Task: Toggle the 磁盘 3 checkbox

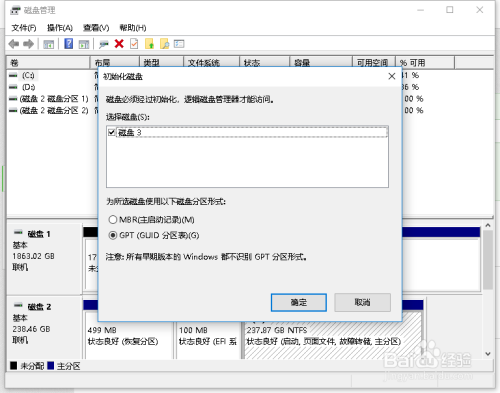Action: pos(112,132)
